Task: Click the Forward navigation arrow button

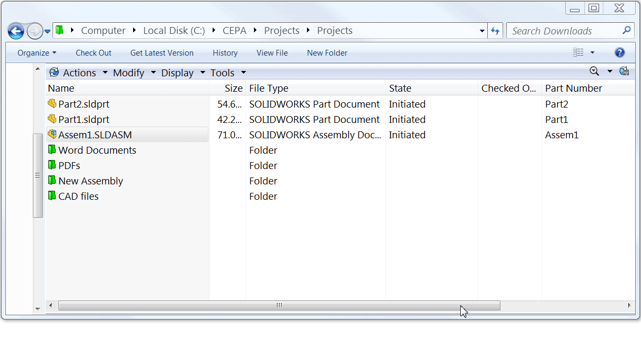Action: click(34, 31)
